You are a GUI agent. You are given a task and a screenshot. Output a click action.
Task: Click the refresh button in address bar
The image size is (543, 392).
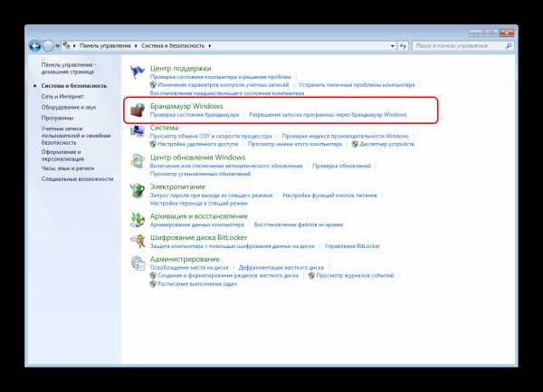(x=403, y=45)
